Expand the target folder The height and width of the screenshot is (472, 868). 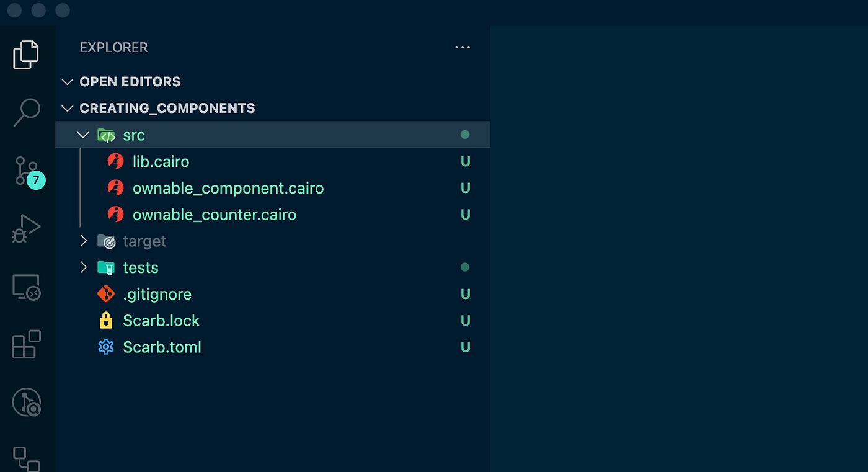coord(83,241)
